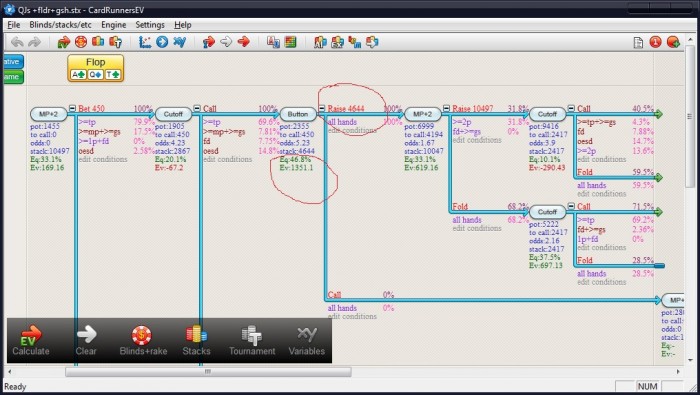The image size is (700, 395).
Task: Select the MP+2 node with pot 6999
Action: (x=422, y=114)
